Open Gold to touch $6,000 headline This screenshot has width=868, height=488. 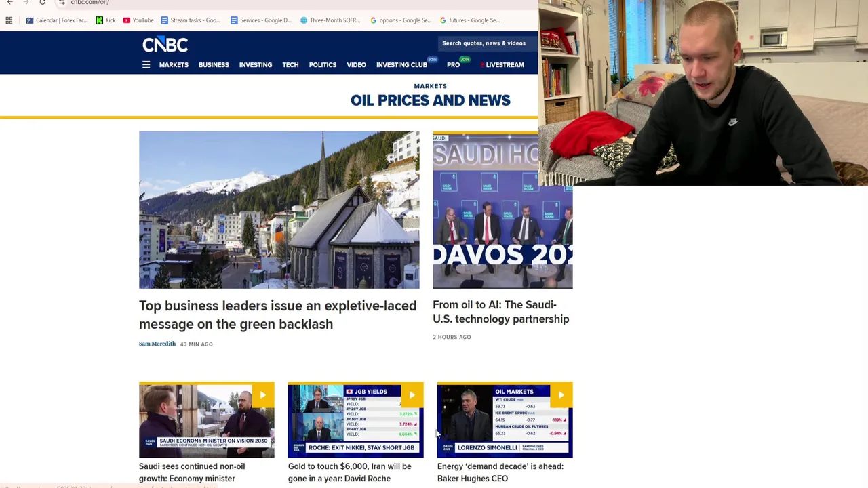pos(349,472)
